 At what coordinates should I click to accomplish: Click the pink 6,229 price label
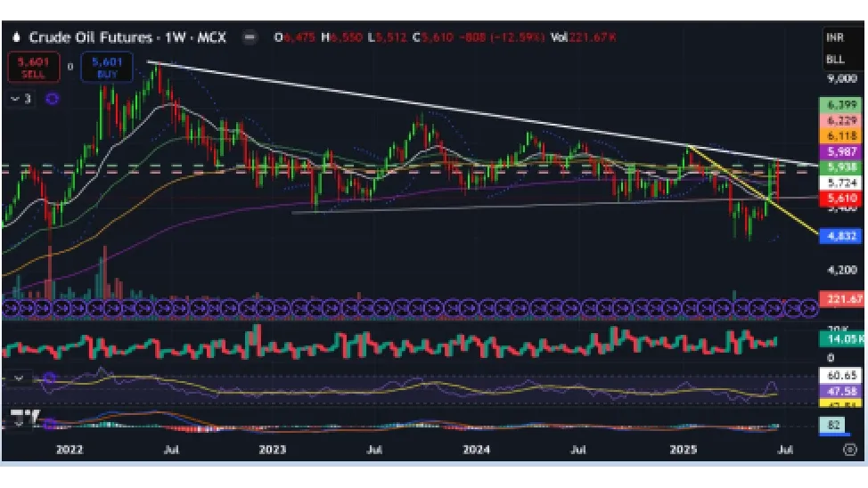840,120
